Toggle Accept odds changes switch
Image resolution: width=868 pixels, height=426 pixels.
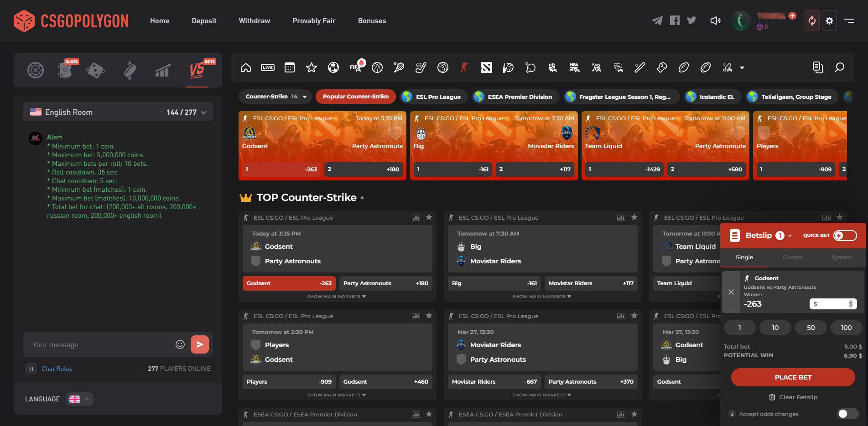click(848, 414)
